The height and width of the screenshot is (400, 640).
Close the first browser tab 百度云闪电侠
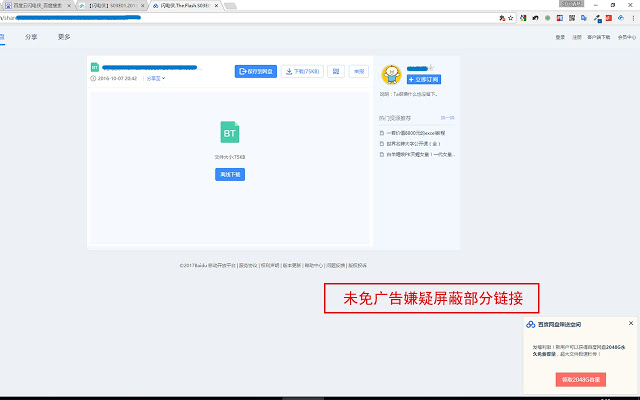(69, 6)
